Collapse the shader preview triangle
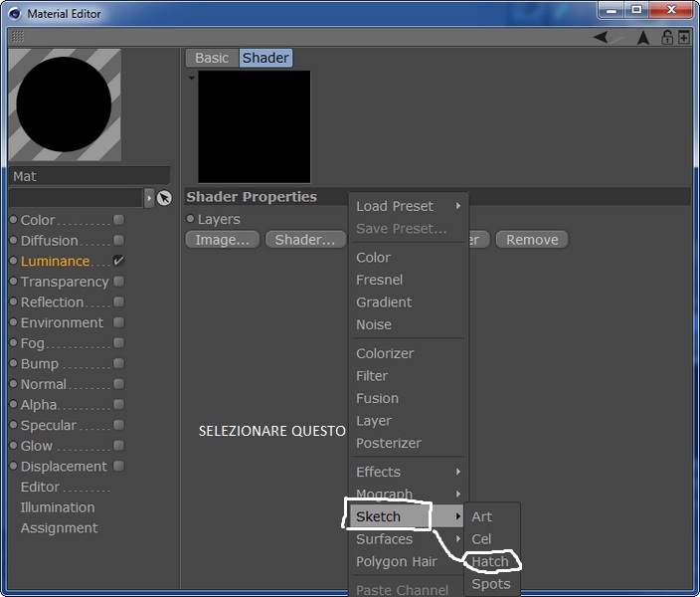The height and width of the screenshot is (597, 700). click(x=192, y=78)
